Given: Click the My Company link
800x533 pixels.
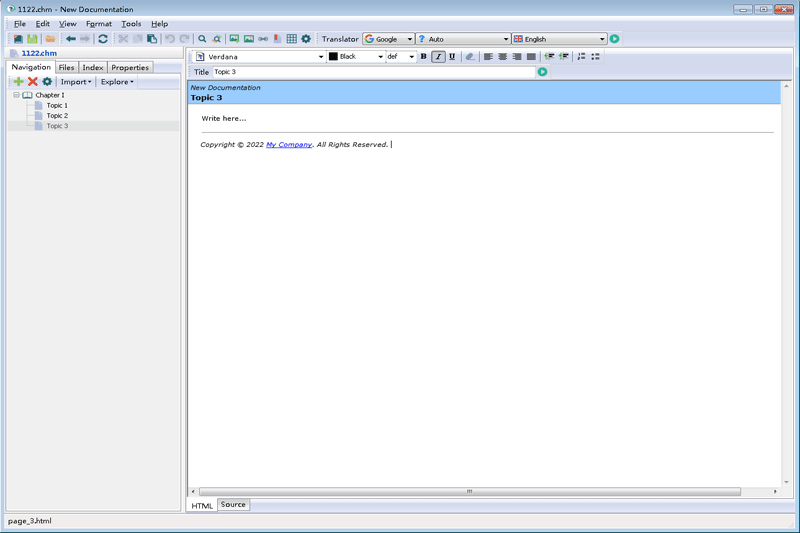Looking at the screenshot, I should (289, 144).
